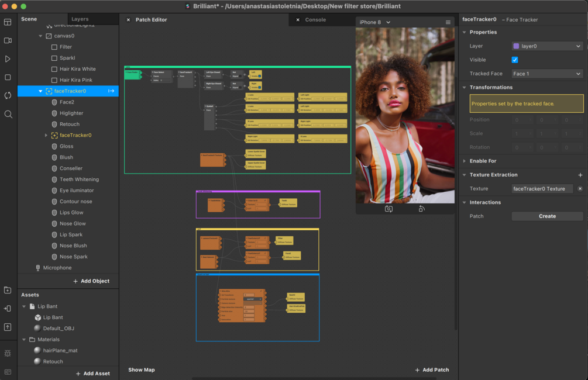The image size is (588, 380).
Task: Open the Layer dropdown showing layer0
Action: tap(547, 46)
